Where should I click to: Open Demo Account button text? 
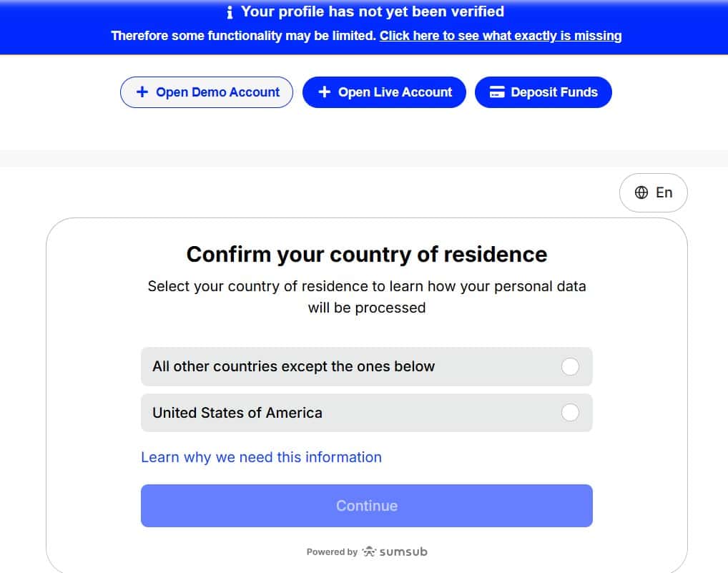click(x=217, y=92)
